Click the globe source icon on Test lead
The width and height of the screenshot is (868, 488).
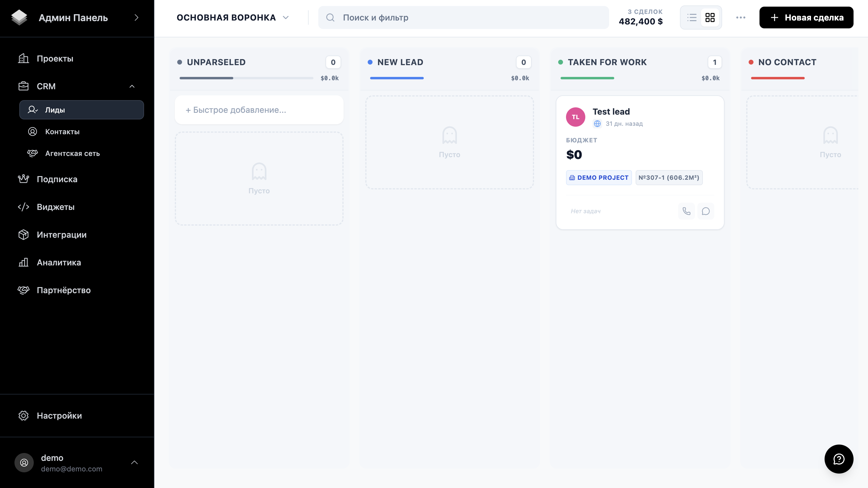point(597,124)
